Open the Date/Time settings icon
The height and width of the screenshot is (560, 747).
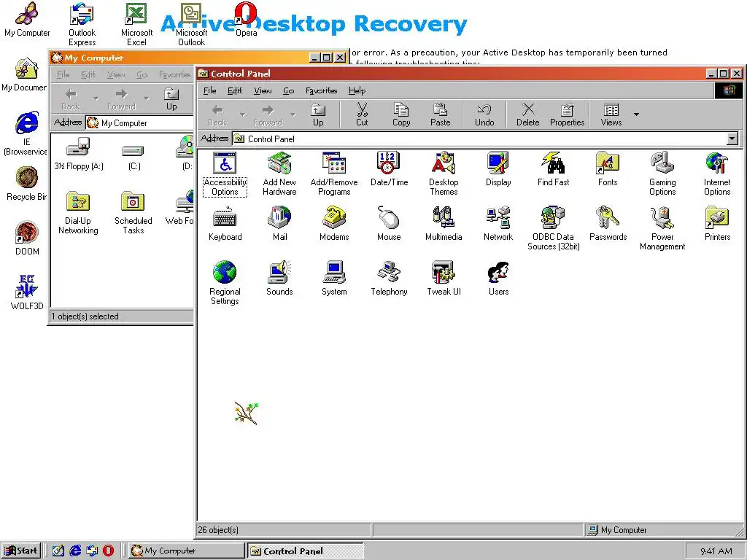pyautogui.click(x=389, y=169)
